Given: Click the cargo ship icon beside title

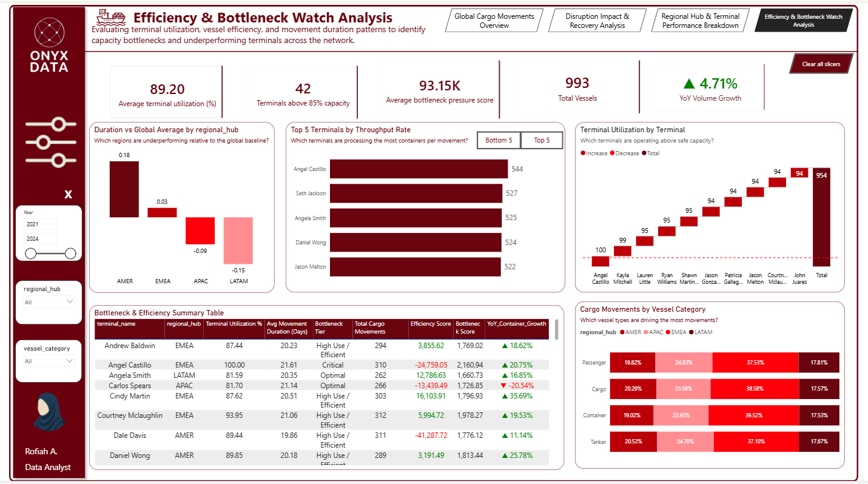Looking at the screenshot, I should point(110,17).
